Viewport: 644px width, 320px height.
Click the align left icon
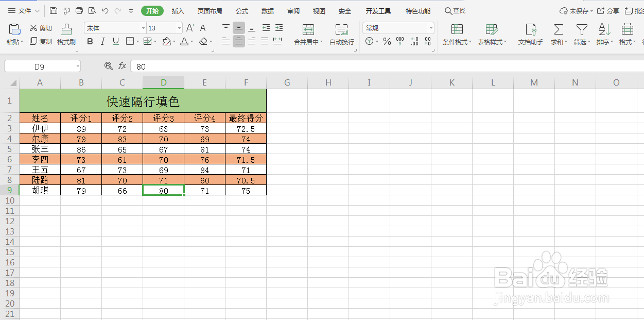(x=226, y=41)
